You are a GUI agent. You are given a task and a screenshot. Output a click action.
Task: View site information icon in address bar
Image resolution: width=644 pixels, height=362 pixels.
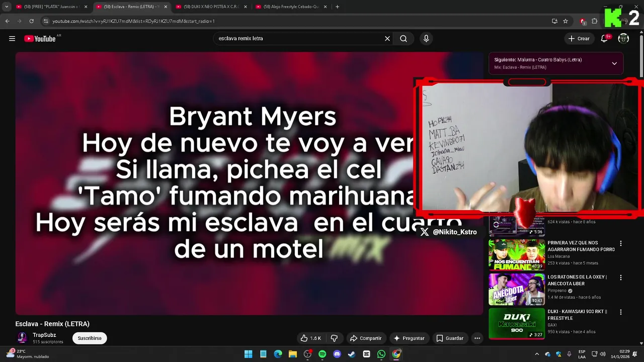click(x=46, y=21)
